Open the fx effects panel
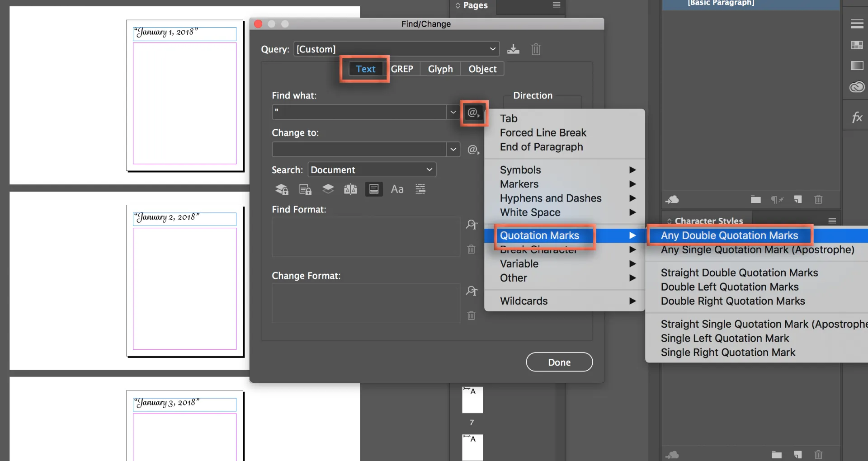868x461 pixels. point(857,117)
